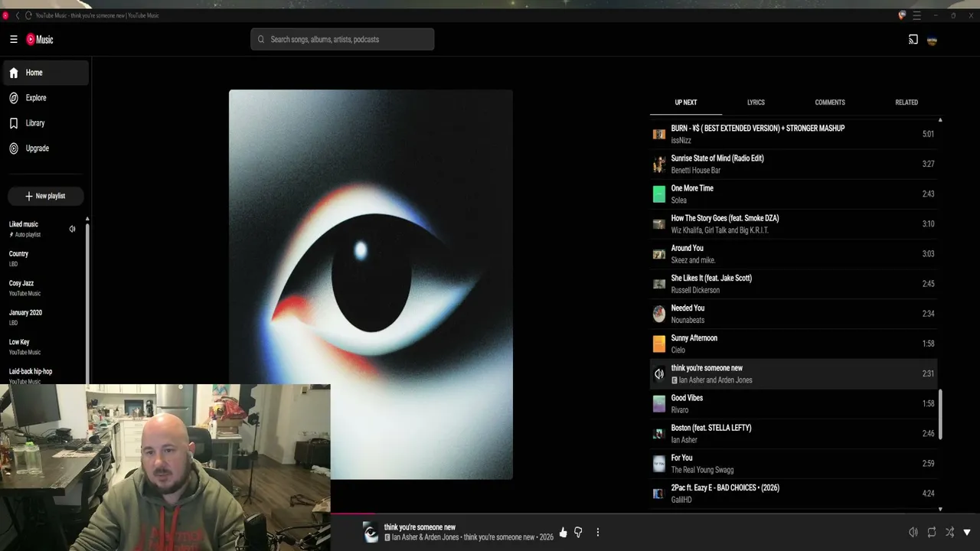Open artist 'Nounabeats' in queue
The image size is (980, 551).
688,320
